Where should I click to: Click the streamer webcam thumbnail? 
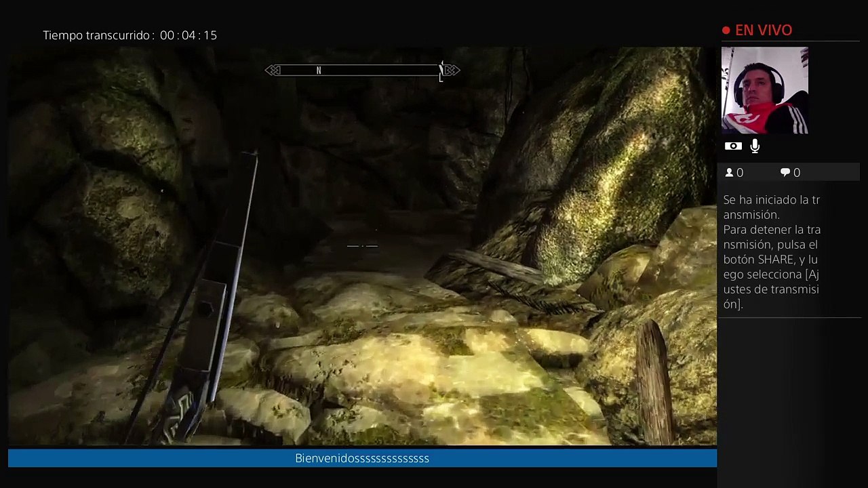point(765,90)
